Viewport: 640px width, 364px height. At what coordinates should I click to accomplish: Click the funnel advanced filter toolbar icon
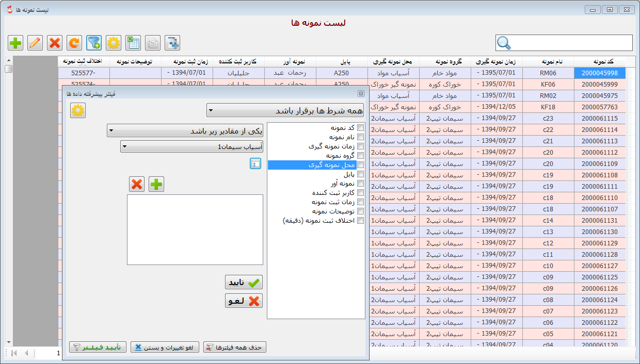tap(94, 43)
